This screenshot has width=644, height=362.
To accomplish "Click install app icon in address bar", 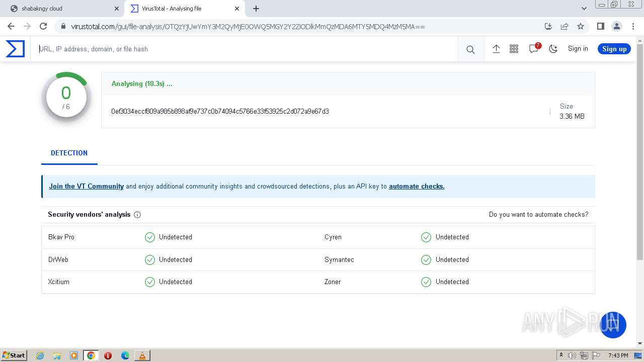I will coord(548,26).
